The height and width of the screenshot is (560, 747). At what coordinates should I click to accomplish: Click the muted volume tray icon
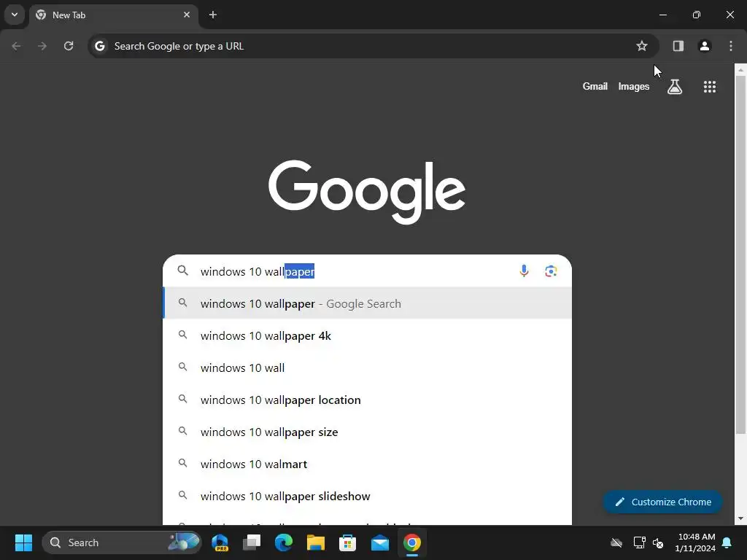[x=658, y=542]
